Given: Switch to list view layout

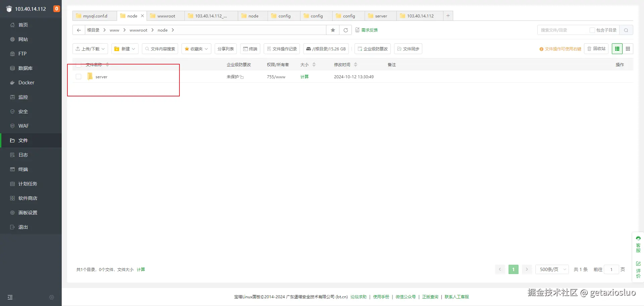Looking at the screenshot, I should (617, 49).
